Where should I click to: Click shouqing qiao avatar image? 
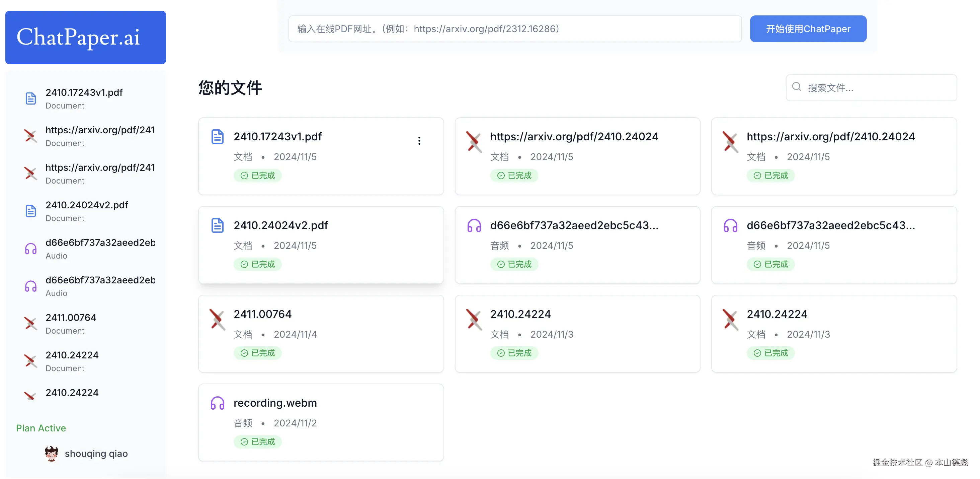(x=51, y=453)
